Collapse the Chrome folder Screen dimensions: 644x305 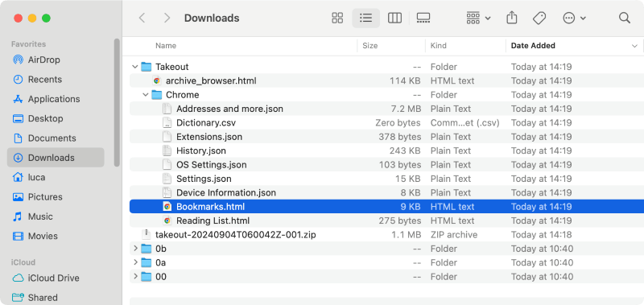coord(146,95)
